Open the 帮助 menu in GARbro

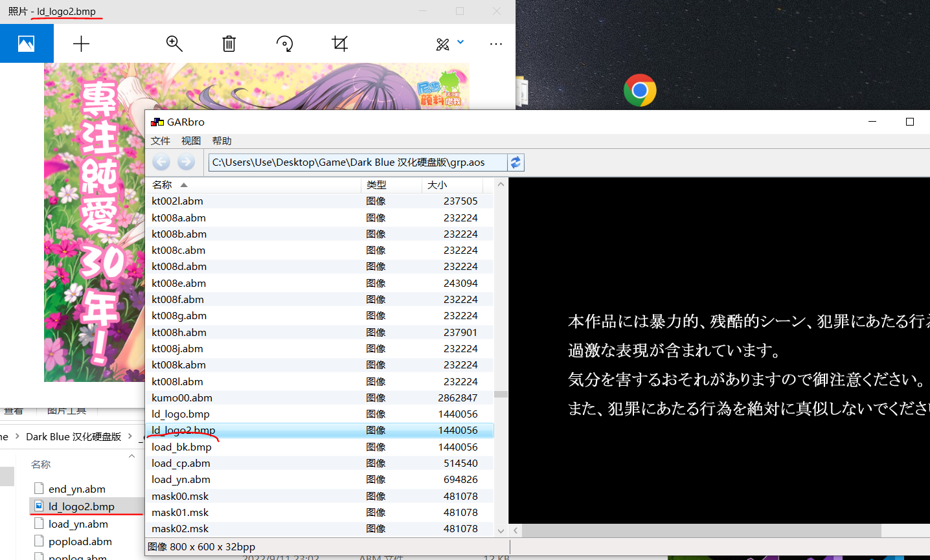click(x=221, y=140)
